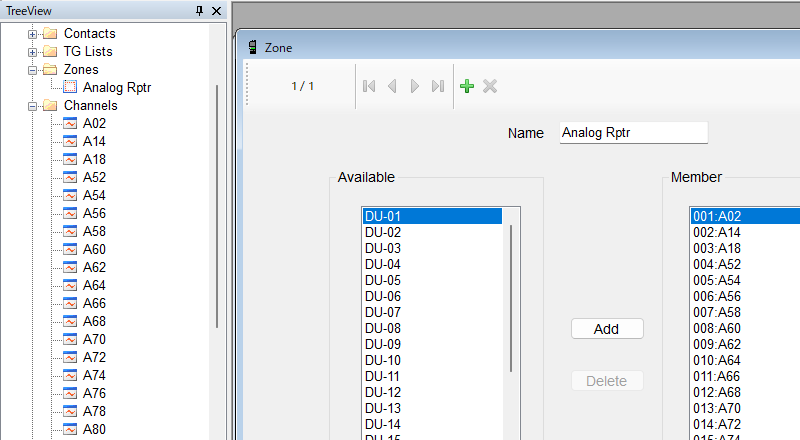The image size is (800, 440).
Task: Click the Available list vertical scrollbar
Action: [511, 298]
